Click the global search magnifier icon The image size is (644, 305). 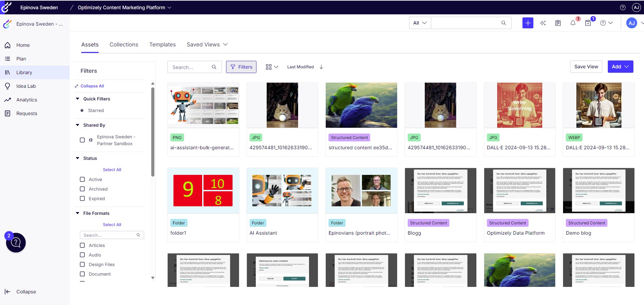(503, 23)
